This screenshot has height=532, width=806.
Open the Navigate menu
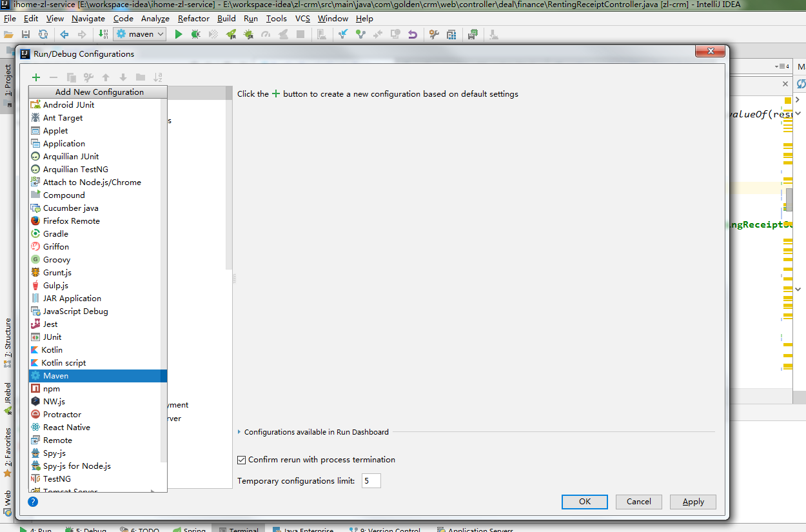pos(88,18)
